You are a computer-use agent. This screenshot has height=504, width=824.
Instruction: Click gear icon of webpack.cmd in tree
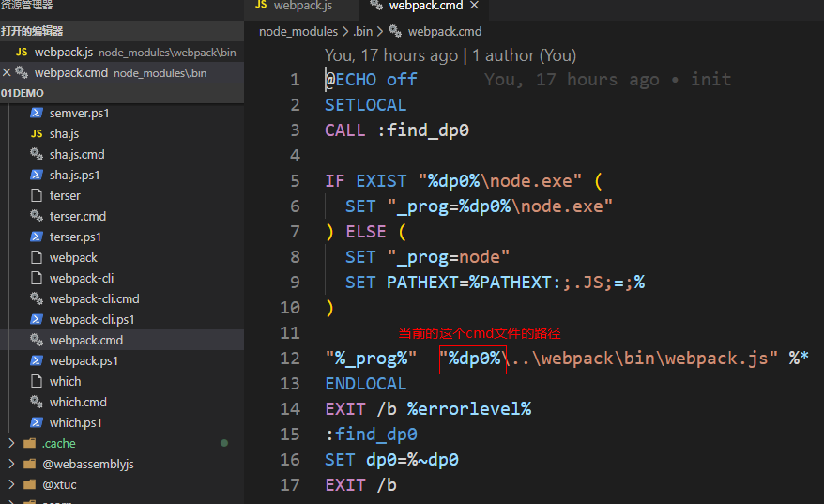[37, 340]
